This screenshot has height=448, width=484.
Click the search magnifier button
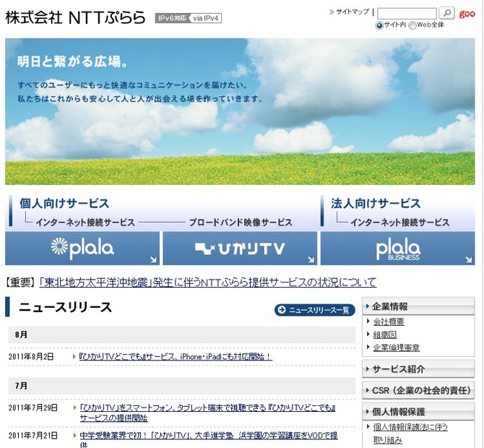(x=447, y=13)
